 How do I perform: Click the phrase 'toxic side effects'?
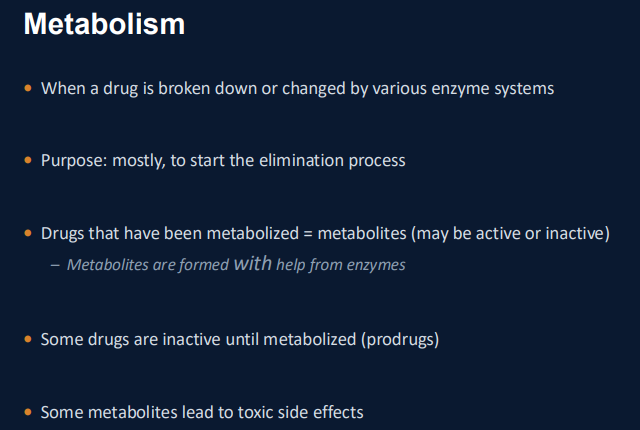point(300,412)
